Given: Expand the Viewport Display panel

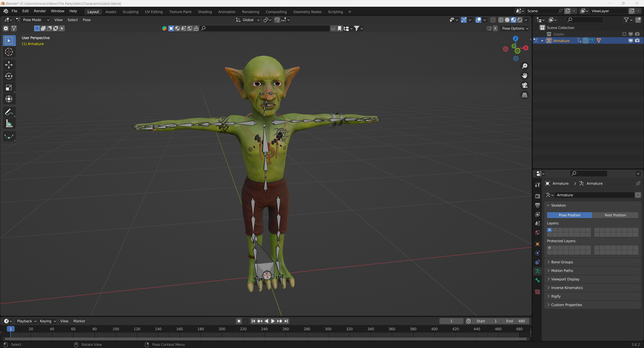Looking at the screenshot, I should pyautogui.click(x=565, y=279).
